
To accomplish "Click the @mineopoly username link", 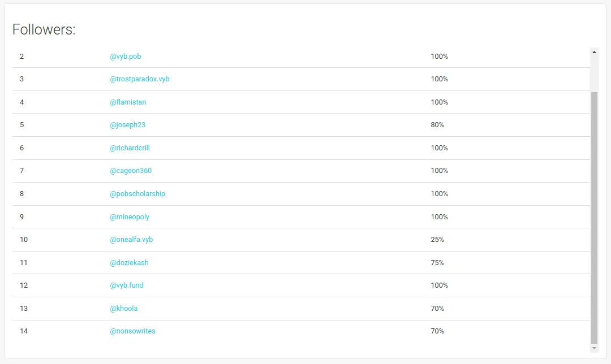I will 130,217.
